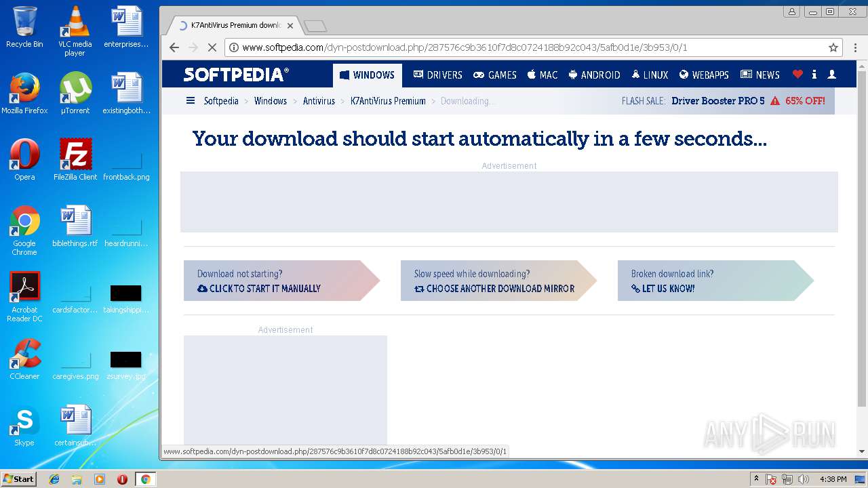Click the 4:38 PM system clock
Image resolution: width=868 pixels, height=488 pixels.
(833, 479)
